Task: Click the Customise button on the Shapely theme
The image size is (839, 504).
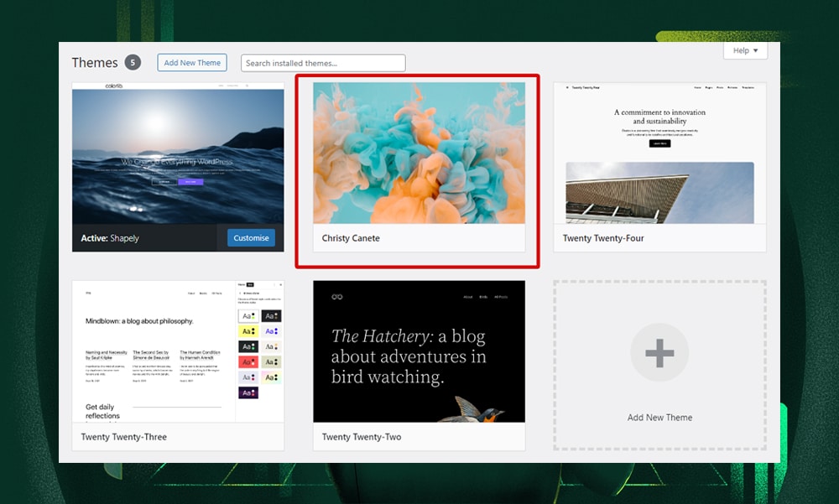Action: click(x=250, y=238)
